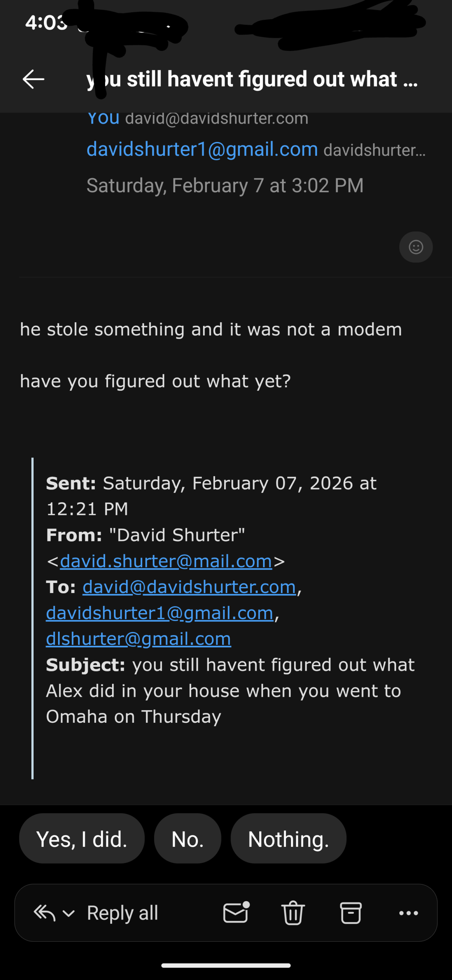Tap the back arrow icon
This screenshot has height=980, width=452.
(34, 79)
